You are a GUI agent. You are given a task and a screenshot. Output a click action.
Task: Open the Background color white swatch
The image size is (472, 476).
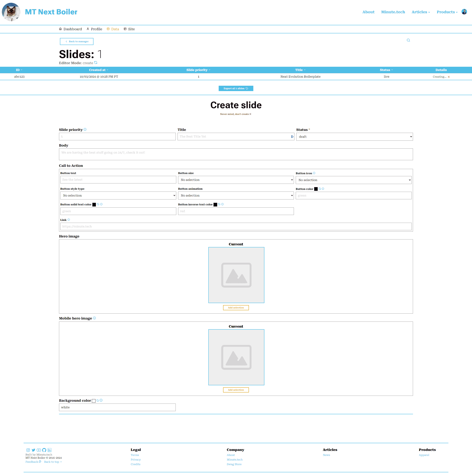coord(94,401)
